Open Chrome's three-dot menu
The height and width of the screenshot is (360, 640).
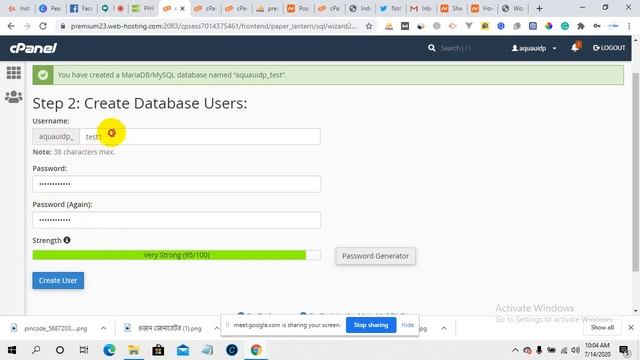coord(629,26)
